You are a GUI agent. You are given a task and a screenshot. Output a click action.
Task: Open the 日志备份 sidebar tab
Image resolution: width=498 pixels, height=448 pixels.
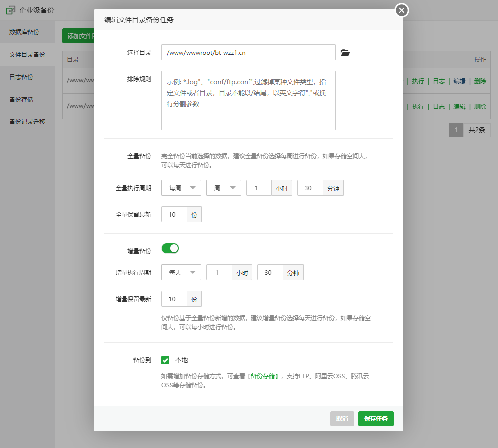[x=21, y=77]
